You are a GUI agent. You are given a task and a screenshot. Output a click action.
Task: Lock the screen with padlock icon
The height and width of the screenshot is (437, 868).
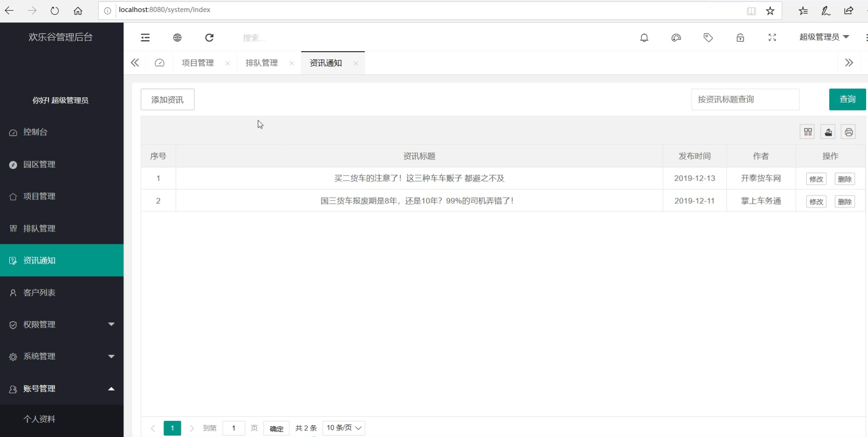(740, 38)
